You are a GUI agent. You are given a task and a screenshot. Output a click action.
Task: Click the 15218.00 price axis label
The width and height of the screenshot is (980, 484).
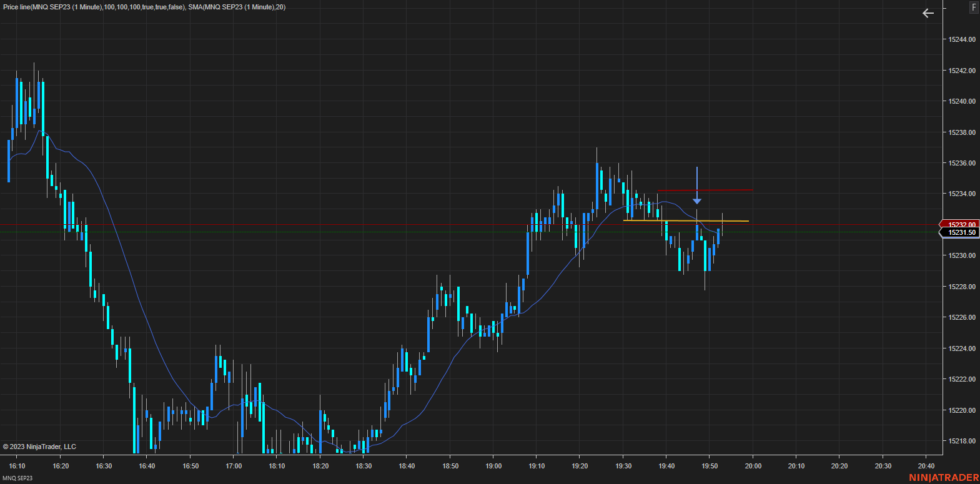962,441
